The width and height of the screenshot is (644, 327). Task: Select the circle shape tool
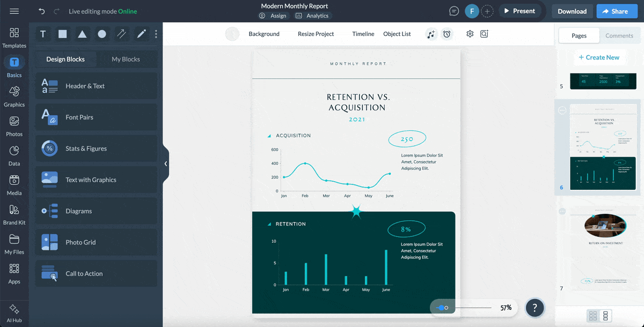(102, 34)
